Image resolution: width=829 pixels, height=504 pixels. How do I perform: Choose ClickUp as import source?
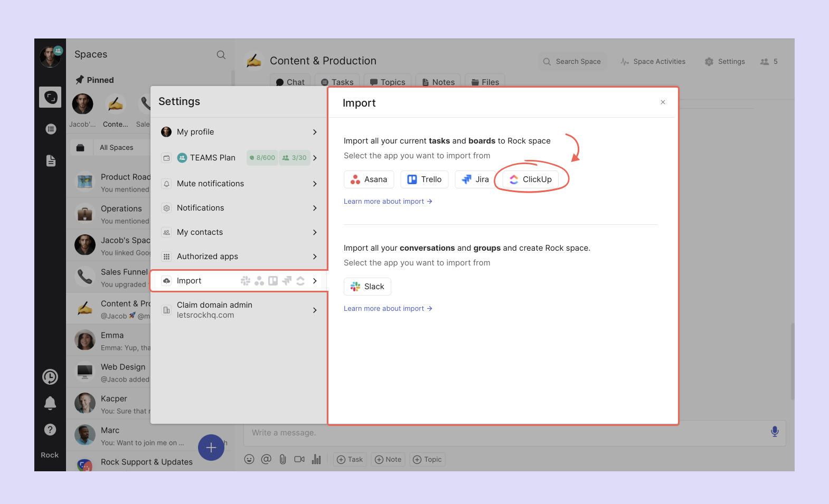tap(531, 179)
